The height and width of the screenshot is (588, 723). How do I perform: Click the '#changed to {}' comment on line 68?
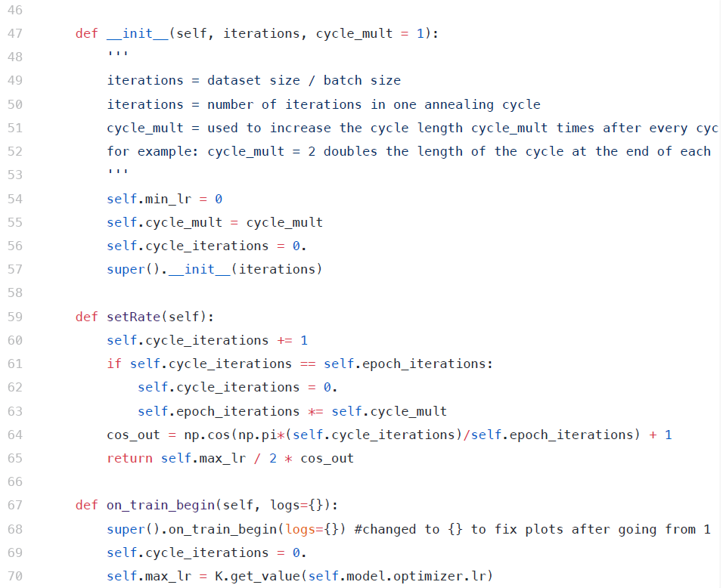408,530
